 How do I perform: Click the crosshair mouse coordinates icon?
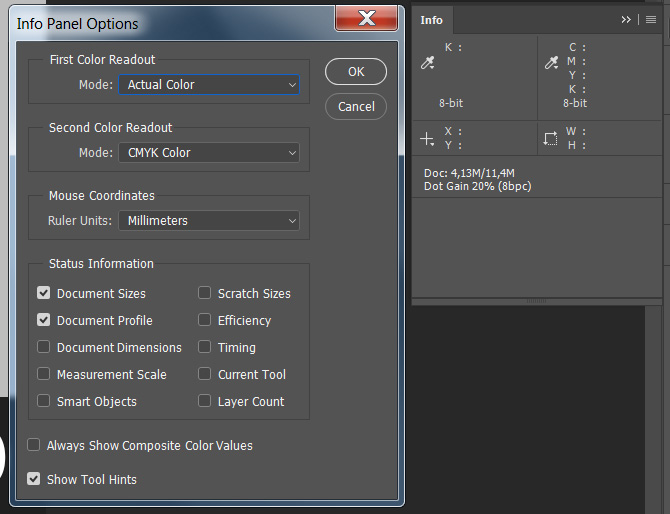tap(428, 138)
